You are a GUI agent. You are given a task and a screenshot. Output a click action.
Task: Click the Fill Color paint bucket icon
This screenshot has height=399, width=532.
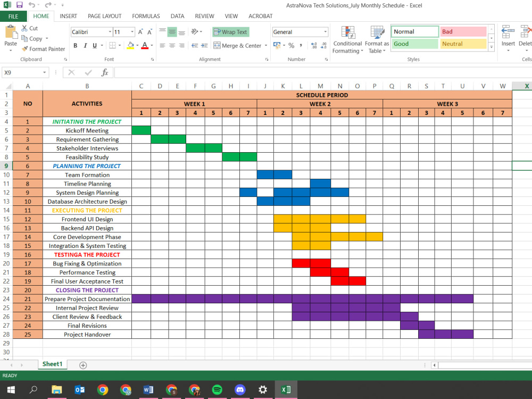tap(131, 45)
